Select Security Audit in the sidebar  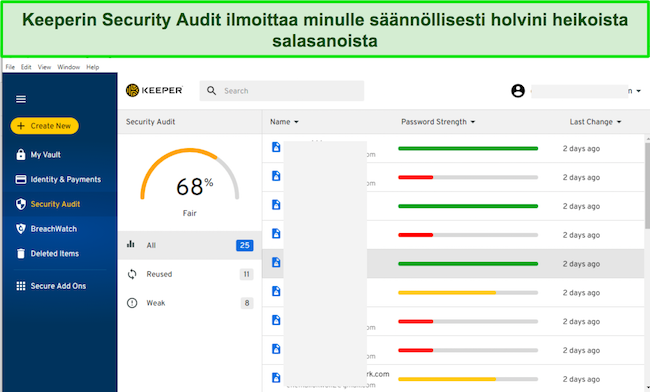point(55,204)
